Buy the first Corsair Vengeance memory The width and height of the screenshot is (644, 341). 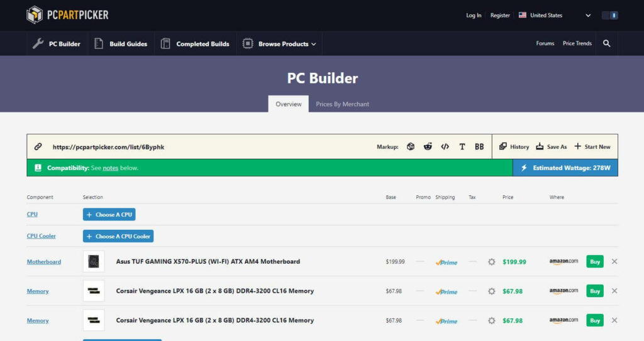pos(595,291)
